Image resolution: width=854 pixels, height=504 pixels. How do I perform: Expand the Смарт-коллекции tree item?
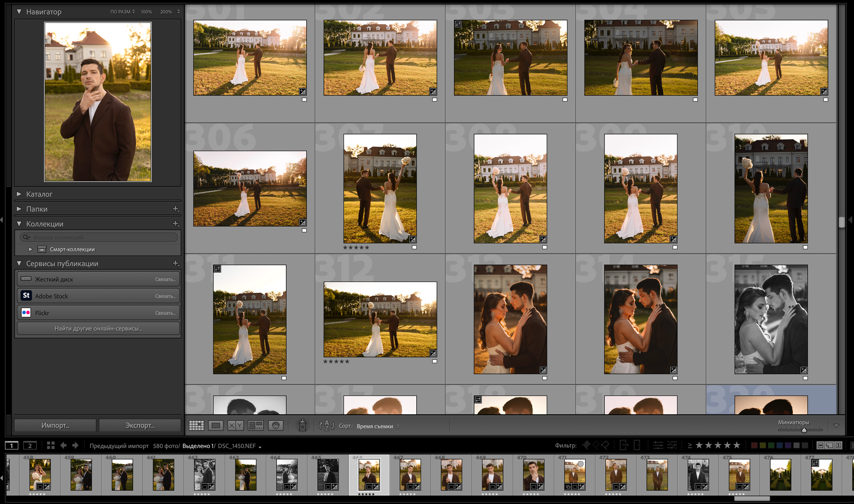pos(31,249)
